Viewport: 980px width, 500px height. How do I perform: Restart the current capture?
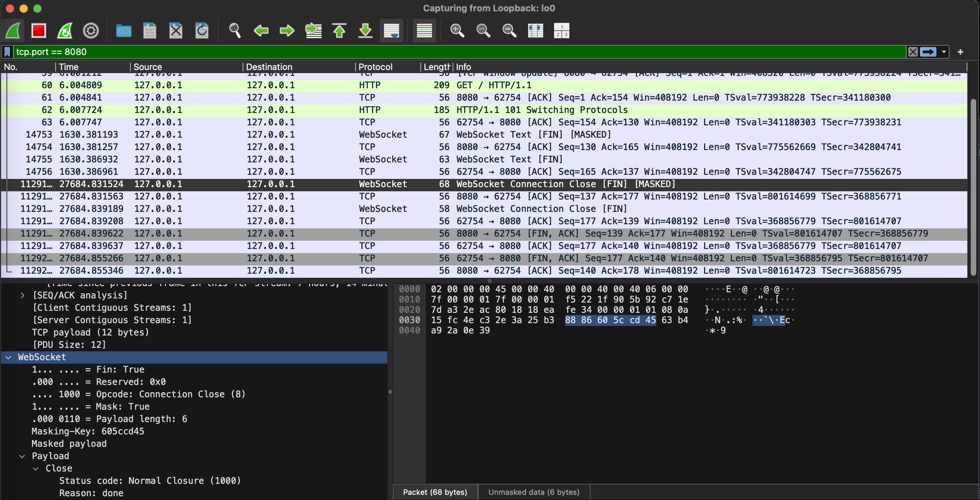pyautogui.click(x=64, y=31)
